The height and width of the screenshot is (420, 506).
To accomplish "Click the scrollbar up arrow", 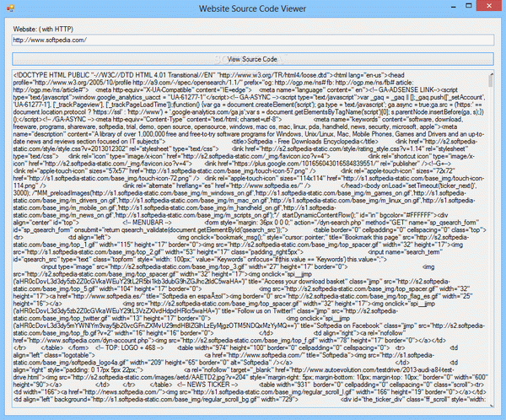I will [491, 73].
